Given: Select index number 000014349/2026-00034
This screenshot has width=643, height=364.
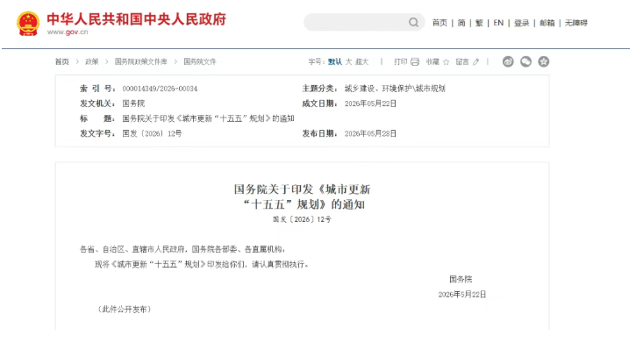Looking at the screenshot, I should pyautogui.click(x=160, y=89).
